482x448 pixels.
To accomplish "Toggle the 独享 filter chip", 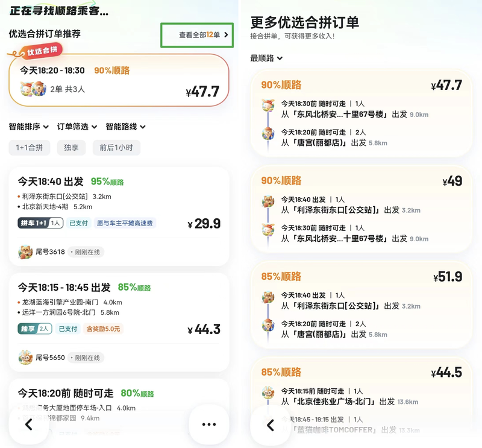I will [71, 148].
